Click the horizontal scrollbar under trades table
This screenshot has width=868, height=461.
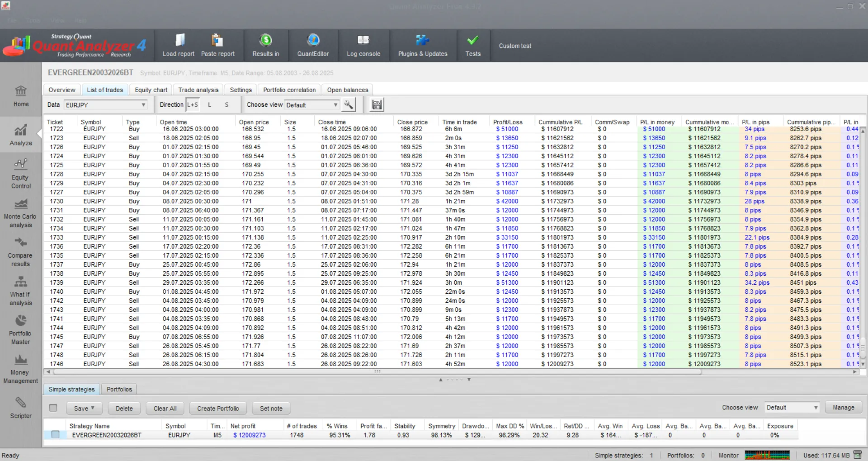click(377, 372)
